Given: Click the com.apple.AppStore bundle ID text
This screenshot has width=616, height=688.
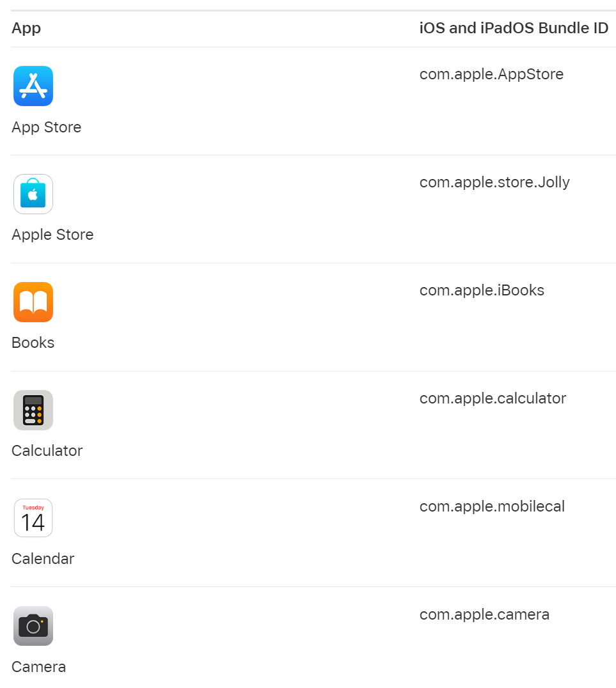Looking at the screenshot, I should pyautogui.click(x=491, y=74).
